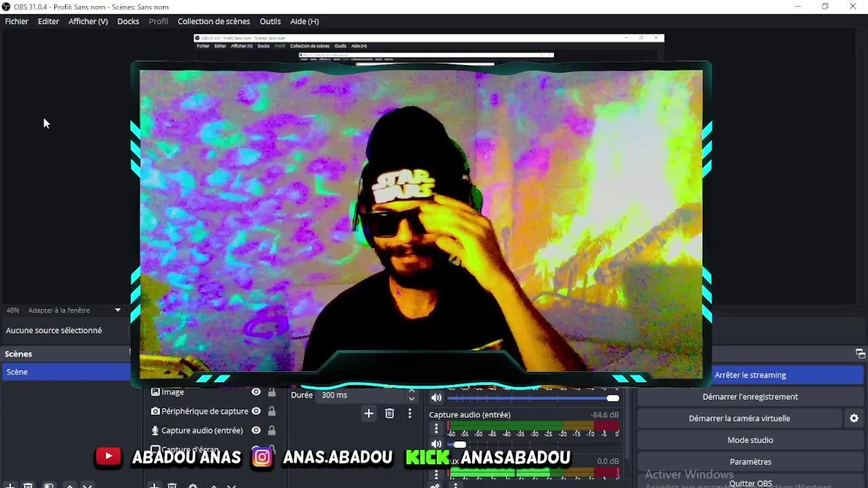Screen dimensions: 868x488
Task: Toggle visibility of Capture audio (entrée) source
Action: (256, 430)
